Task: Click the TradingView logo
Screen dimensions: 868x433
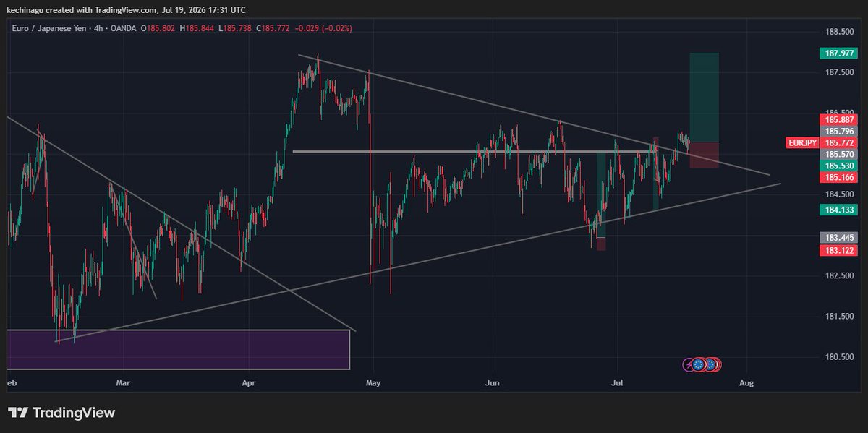Action: [x=61, y=413]
